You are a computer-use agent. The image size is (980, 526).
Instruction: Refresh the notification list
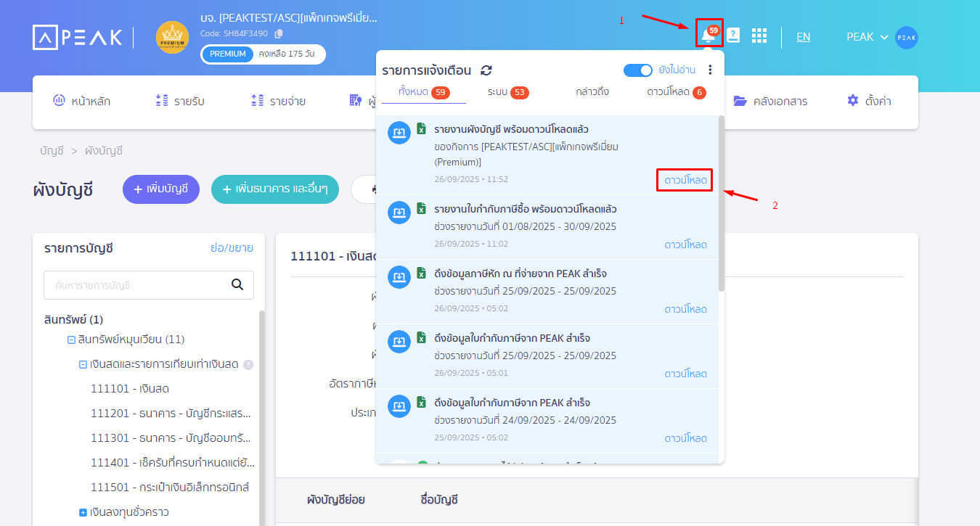coord(485,70)
